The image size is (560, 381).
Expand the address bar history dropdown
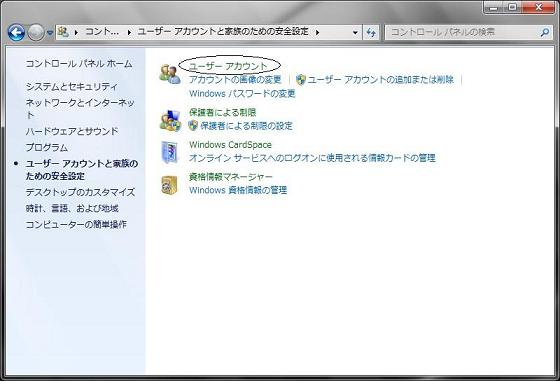click(355, 32)
